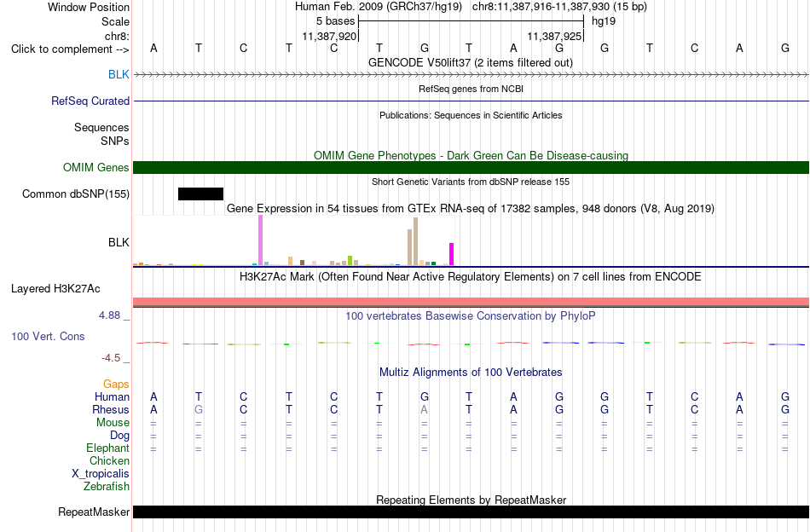Screen dimensions: 810x532
Task: Click the 'Mouse' species label
Action: tap(113, 423)
